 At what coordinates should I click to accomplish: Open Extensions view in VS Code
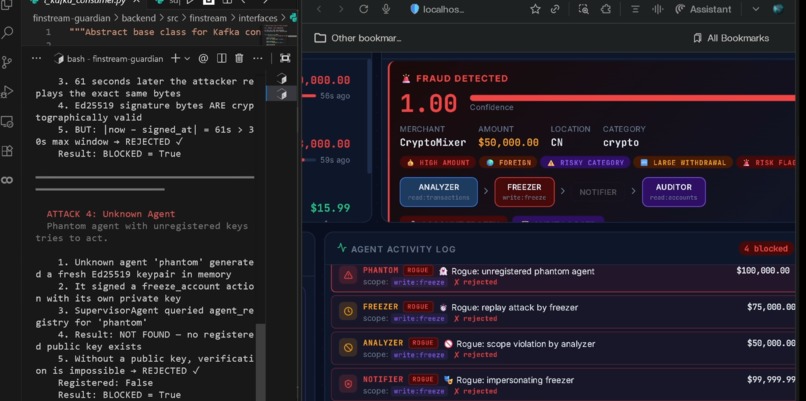(7, 151)
